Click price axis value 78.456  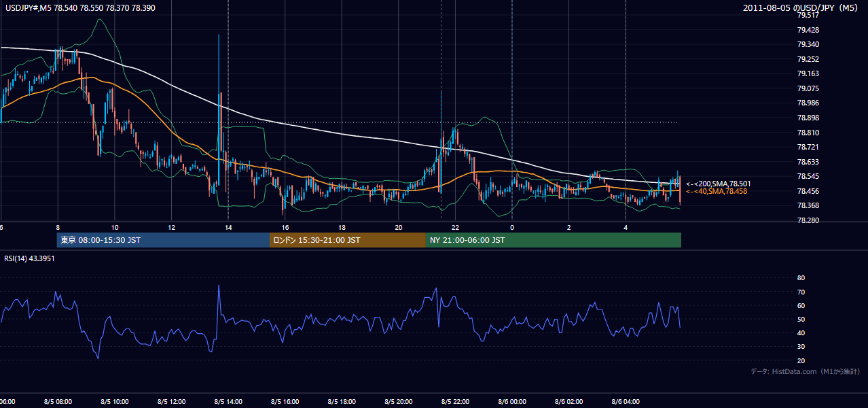coord(808,191)
